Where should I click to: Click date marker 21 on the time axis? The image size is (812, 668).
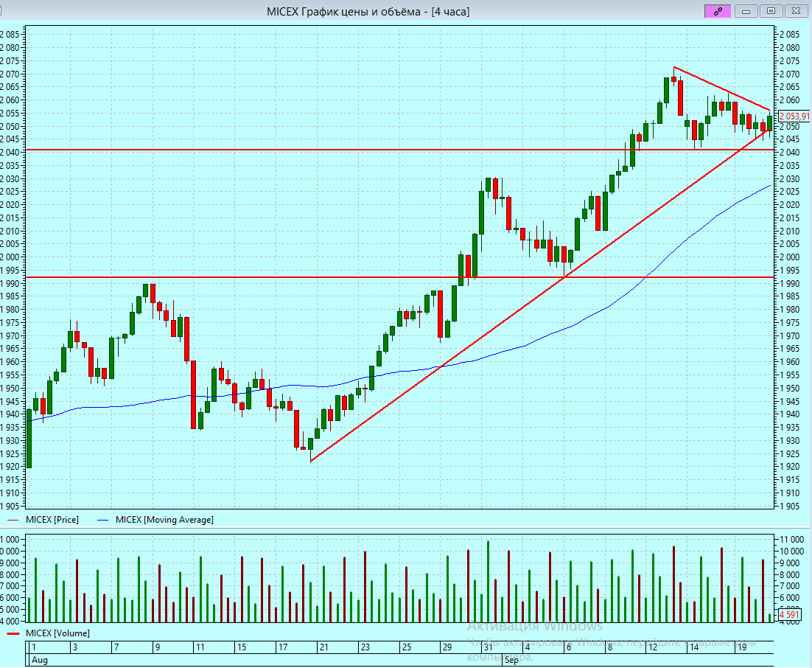point(323,647)
